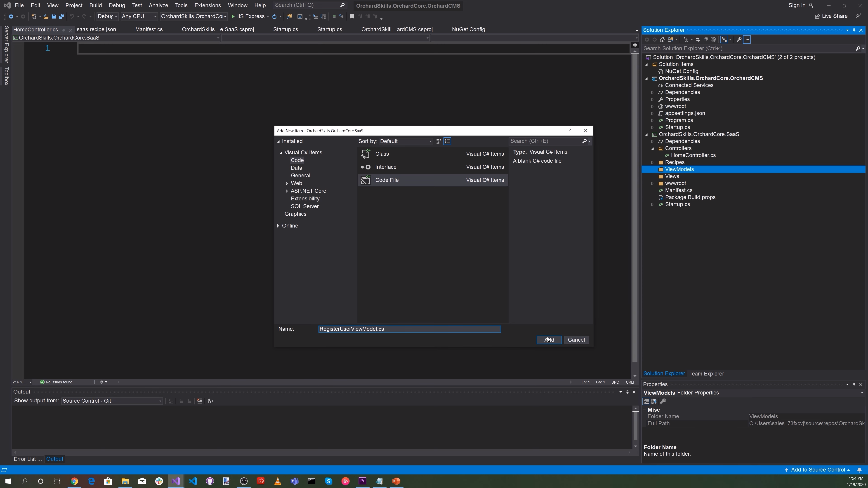Open Visual Studio Code from the taskbar

point(193,481)
